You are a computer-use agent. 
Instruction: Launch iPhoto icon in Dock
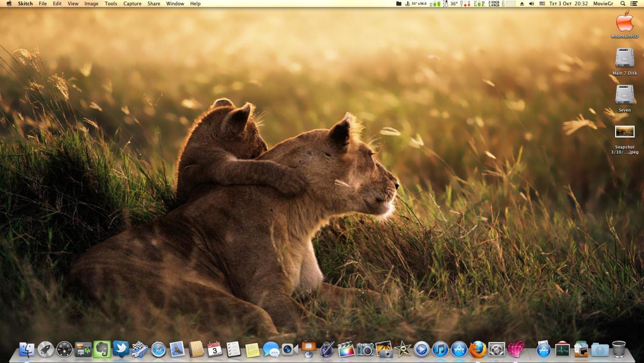click(x=384, y=350)
